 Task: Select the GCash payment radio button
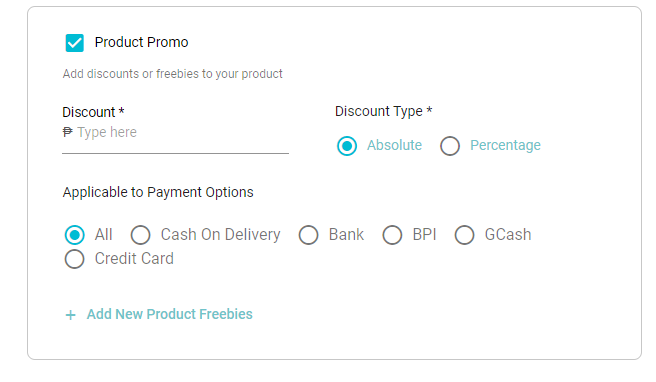tap(464, 235)
